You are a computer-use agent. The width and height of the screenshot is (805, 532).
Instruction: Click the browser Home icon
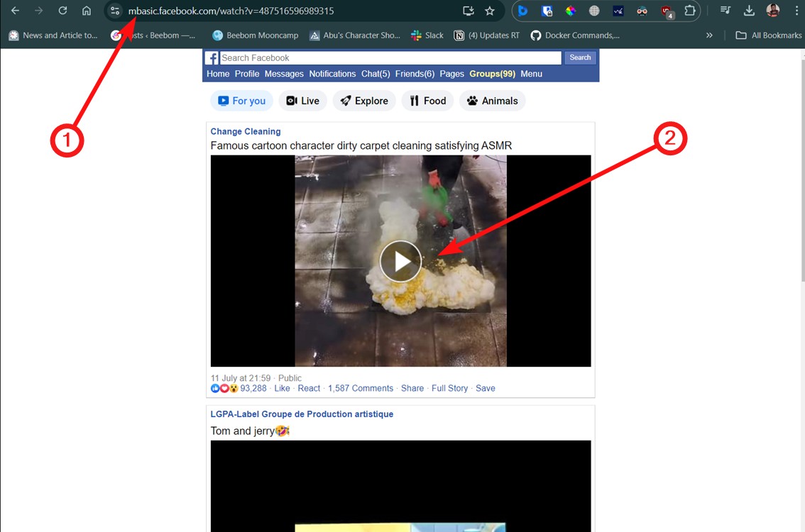[85, 11]
